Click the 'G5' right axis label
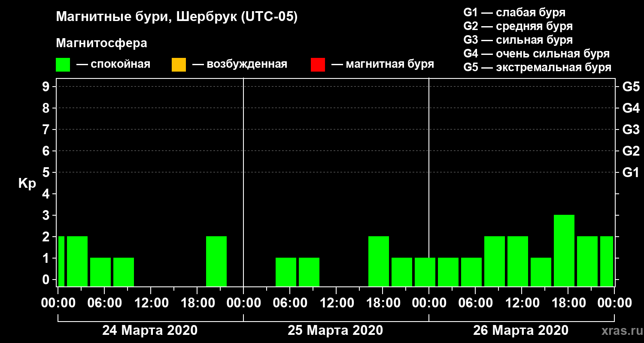The height and width of the screenshot is (343, 644). [631, 87]
